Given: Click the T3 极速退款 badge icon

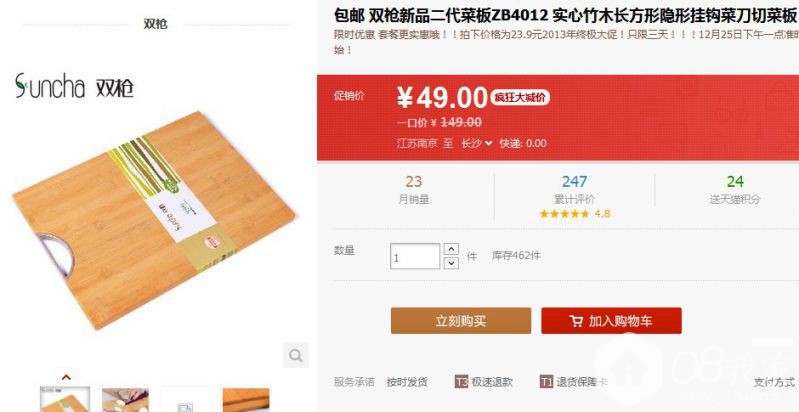Looking at the screenshot, I should click(x=461, y=381).
